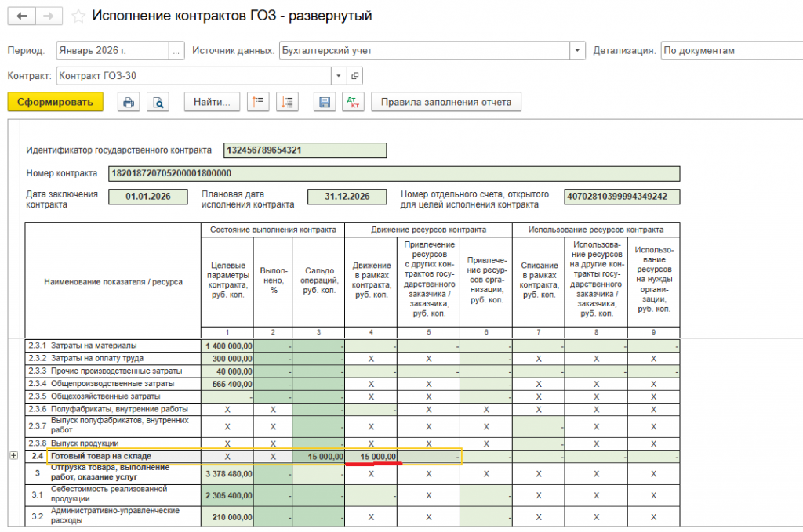Image resolution: width=803 pixels, height=532 pixels.
Task: Select row Полуфабрикаты, внутренние работы
Action: click(x=125, y=409)
